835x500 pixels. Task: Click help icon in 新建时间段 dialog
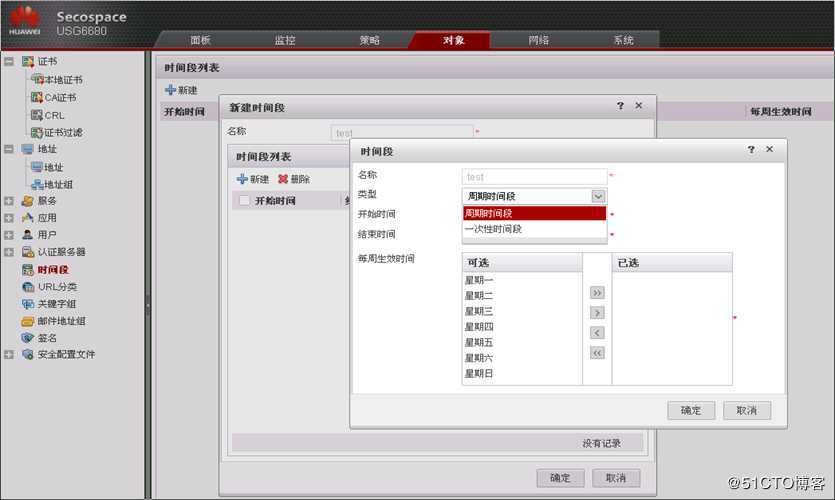pyautogui.click(x=620, y=106)
